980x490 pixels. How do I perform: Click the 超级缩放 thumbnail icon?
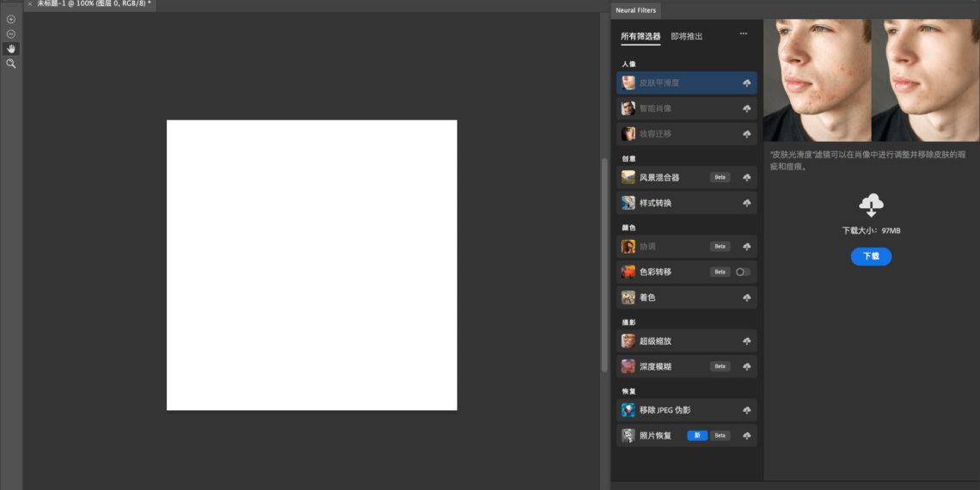(628, 341)
